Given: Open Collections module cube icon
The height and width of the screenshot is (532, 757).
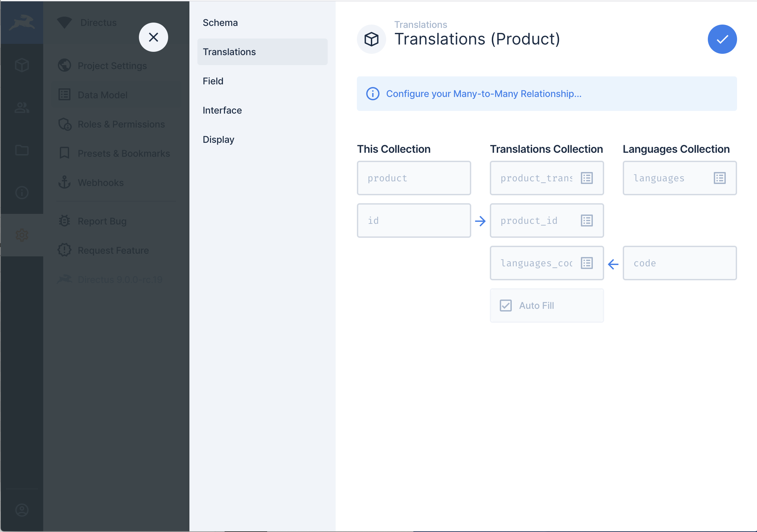Looking at the screenshot, I should [x=22, y=65].
